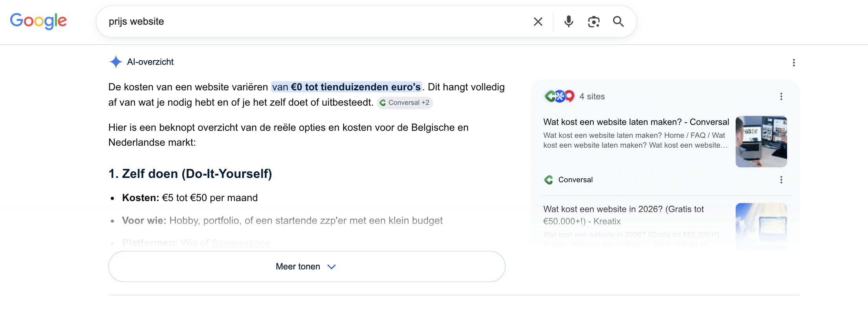The width and height of the screenshot is (868, 315).
Task: Start voice search with the microphone icon
Action: pyautogui.click(x=568, y=22)
